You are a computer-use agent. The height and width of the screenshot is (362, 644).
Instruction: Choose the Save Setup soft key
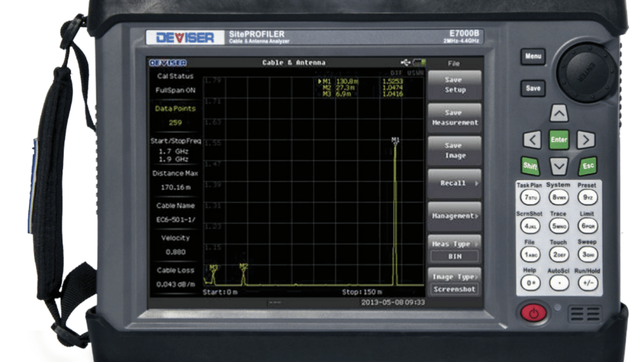click(x=455, y=85)
